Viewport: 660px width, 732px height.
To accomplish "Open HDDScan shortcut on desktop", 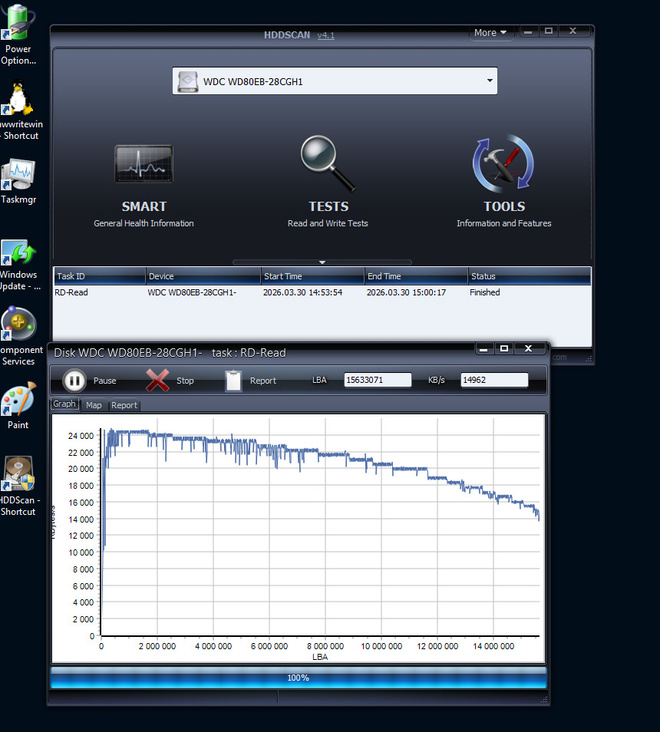I will tap(19, 486).
